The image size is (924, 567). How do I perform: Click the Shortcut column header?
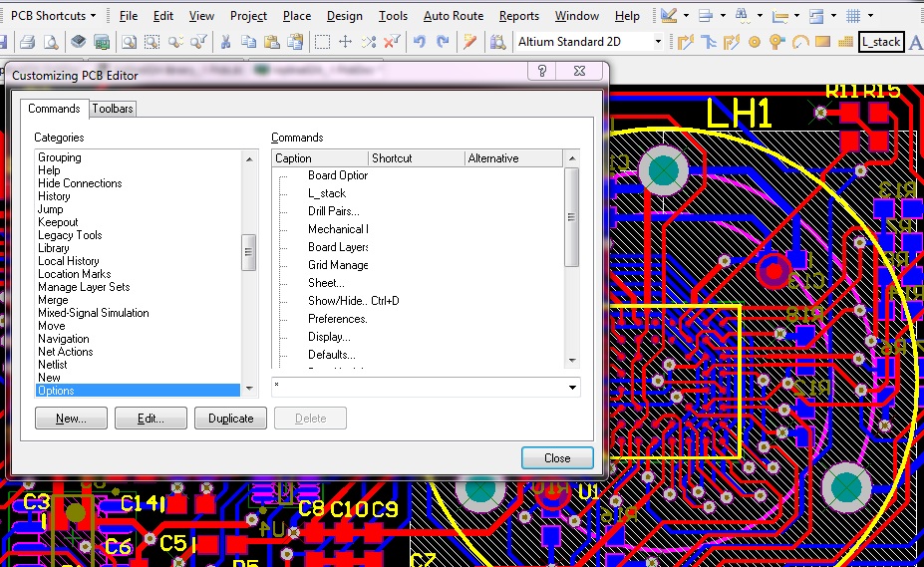tap(416, 158)
